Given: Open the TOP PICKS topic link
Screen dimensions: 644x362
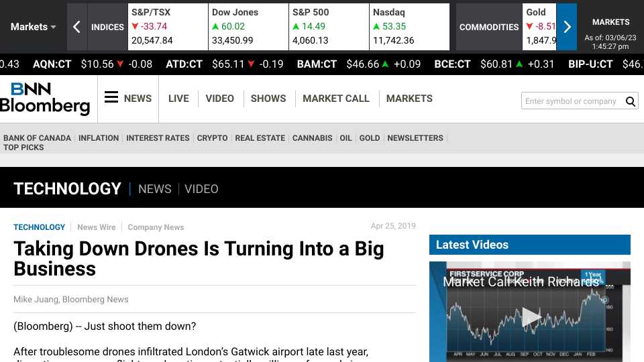Looking at the screenshot, I should [x=24, y=147].
